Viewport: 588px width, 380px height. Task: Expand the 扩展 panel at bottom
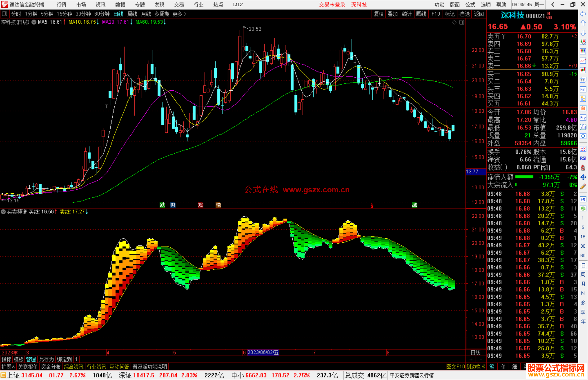click(x=8, y=367)
